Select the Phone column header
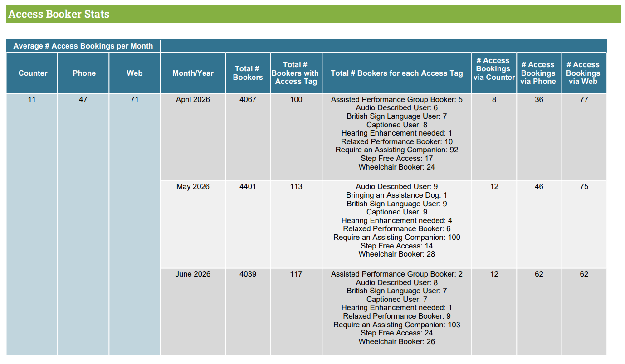The image size is (625, 364). [84, 73]
